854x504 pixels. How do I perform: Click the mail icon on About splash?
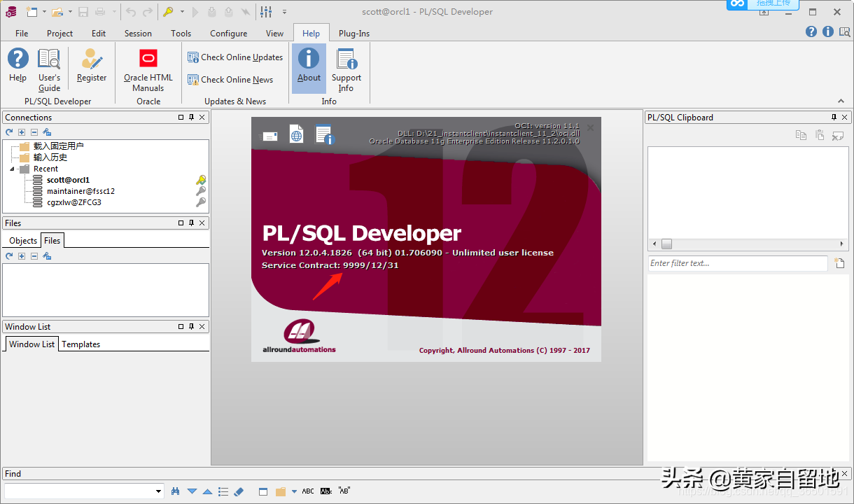(270, 136)
